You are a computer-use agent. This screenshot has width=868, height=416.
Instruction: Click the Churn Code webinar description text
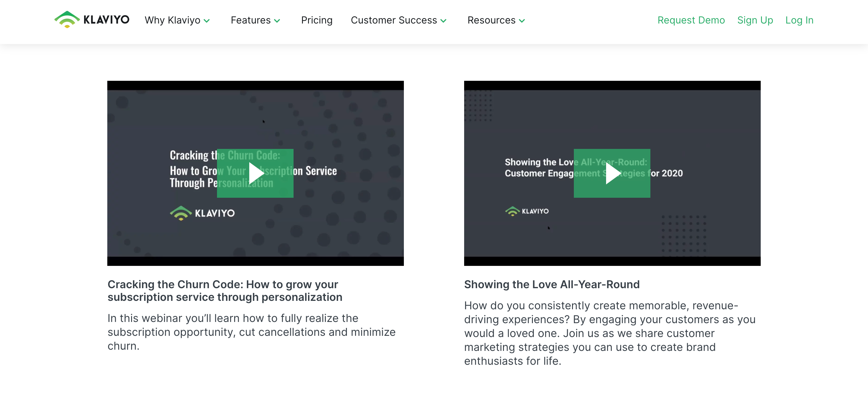point(251,332)
